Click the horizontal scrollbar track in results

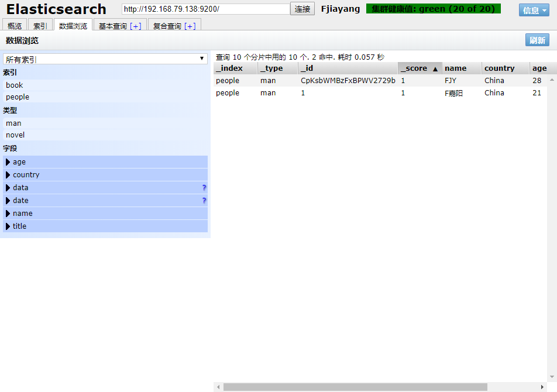(x=515, y=387)
